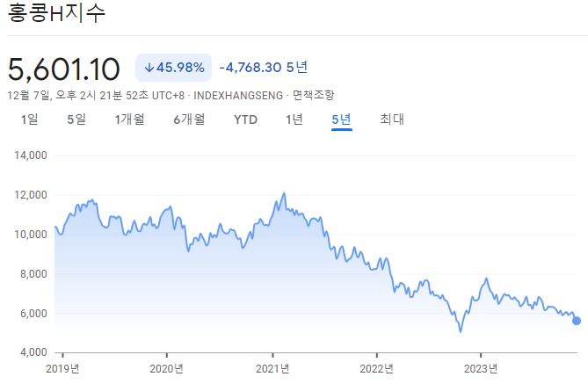This screenshot has height=384, width=588.
Task: Click the down arrow in the percentage badge
Action: tap(149, 68)
